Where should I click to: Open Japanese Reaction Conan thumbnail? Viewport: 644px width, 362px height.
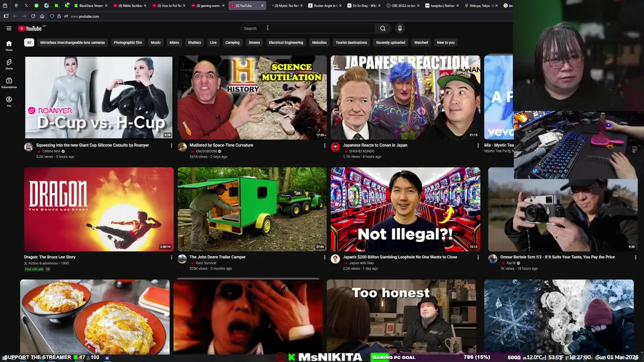click(406, 97)
